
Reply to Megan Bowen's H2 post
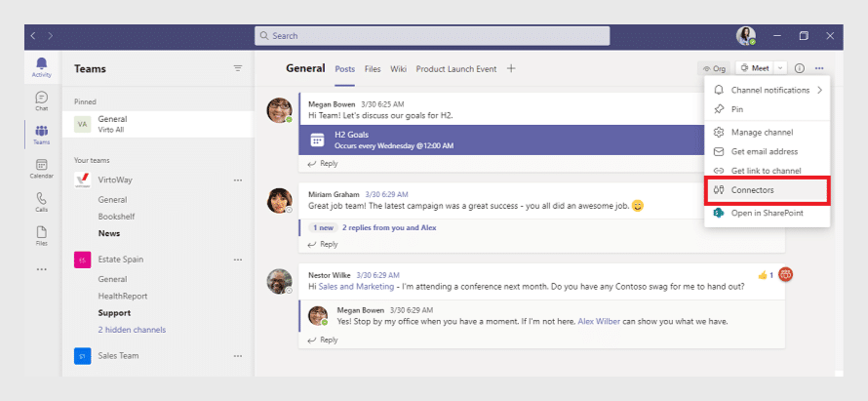323,163
